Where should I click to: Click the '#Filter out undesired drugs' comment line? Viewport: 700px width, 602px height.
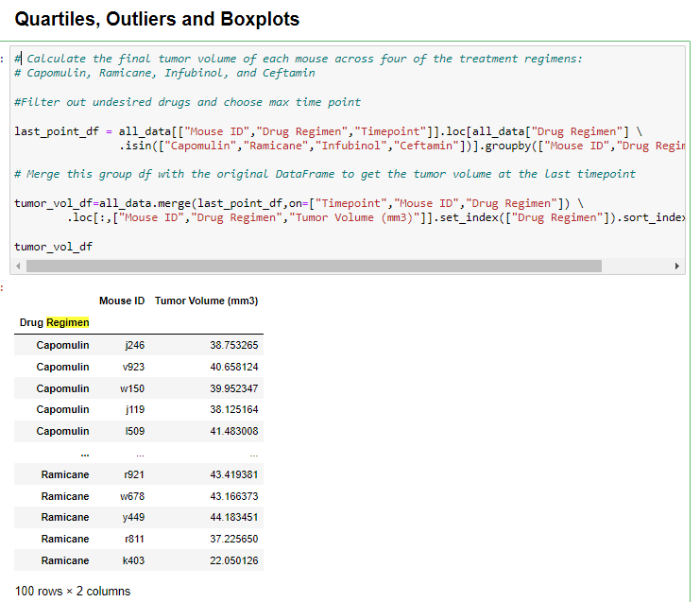pyautogui.click(x=187, y=102)
